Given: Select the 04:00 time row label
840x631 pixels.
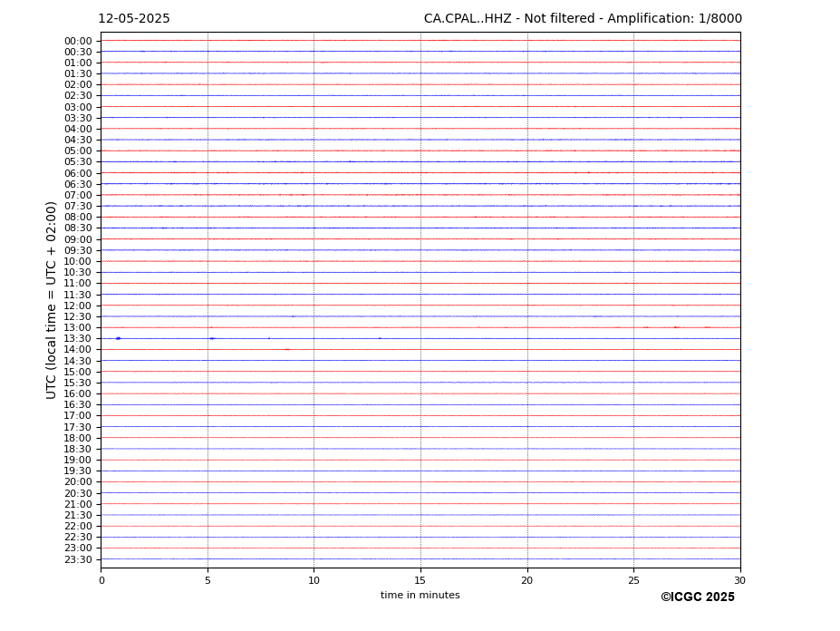Looking at the screenshot, I should click(x=78, y=130).
